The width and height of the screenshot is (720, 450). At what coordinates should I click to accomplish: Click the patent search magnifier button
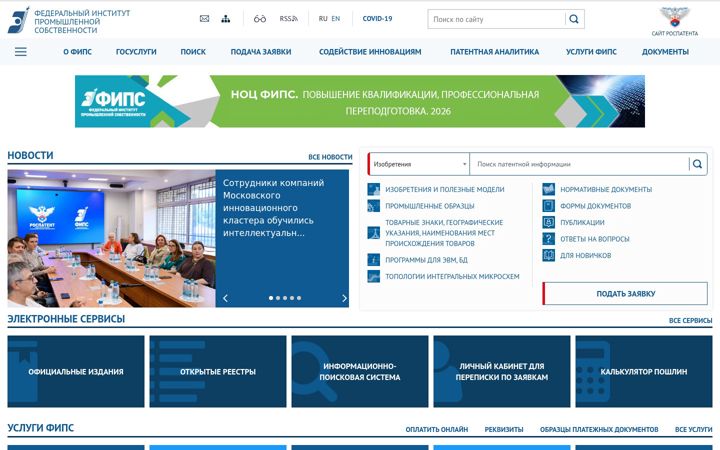[698, 164]
